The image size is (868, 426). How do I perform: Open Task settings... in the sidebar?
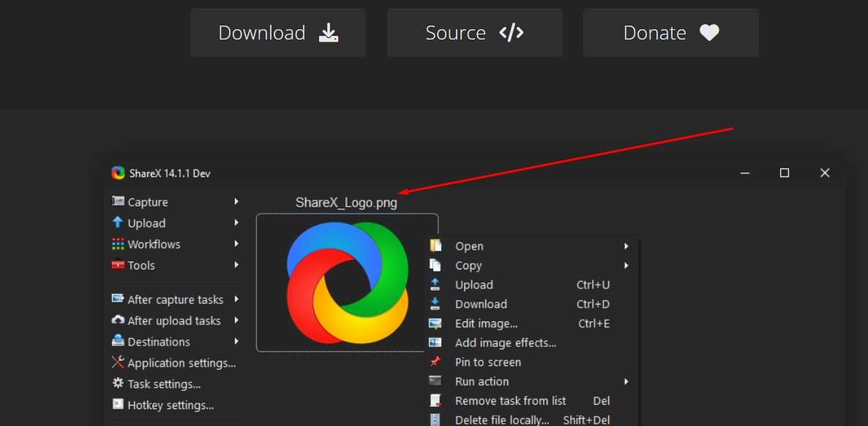pyautogui.click(x=164, y=384)
